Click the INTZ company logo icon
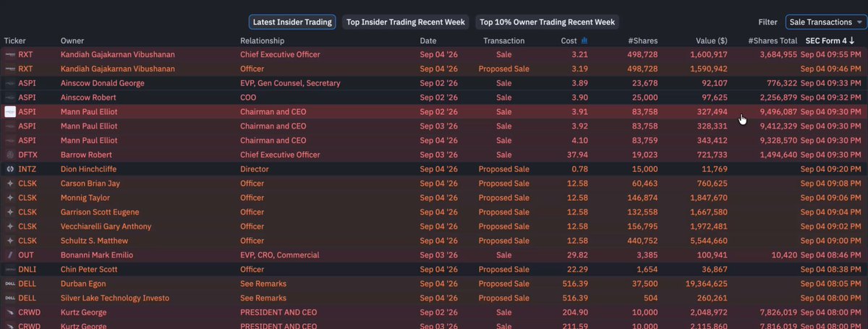Viewport: 868px width, 329px height. pyautogui.click(x=10, y=169)
